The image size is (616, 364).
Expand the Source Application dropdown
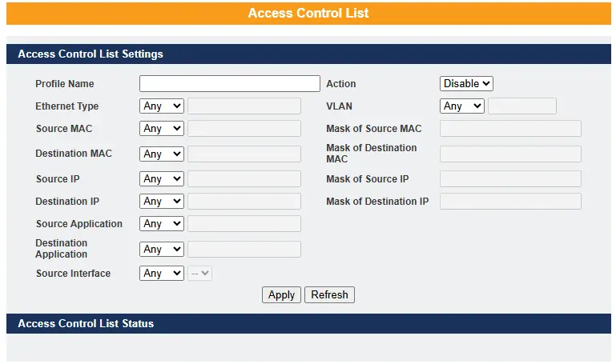(162, 223)
